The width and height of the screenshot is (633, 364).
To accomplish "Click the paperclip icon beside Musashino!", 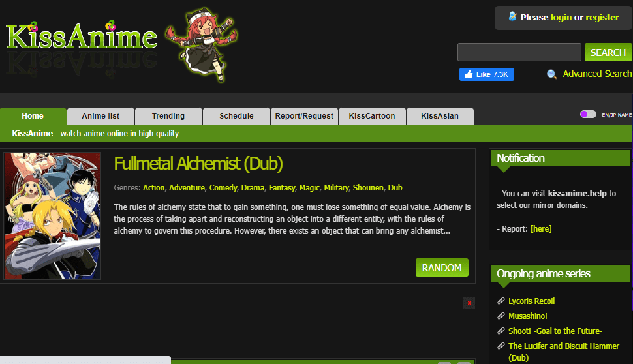I will point(501,316).
